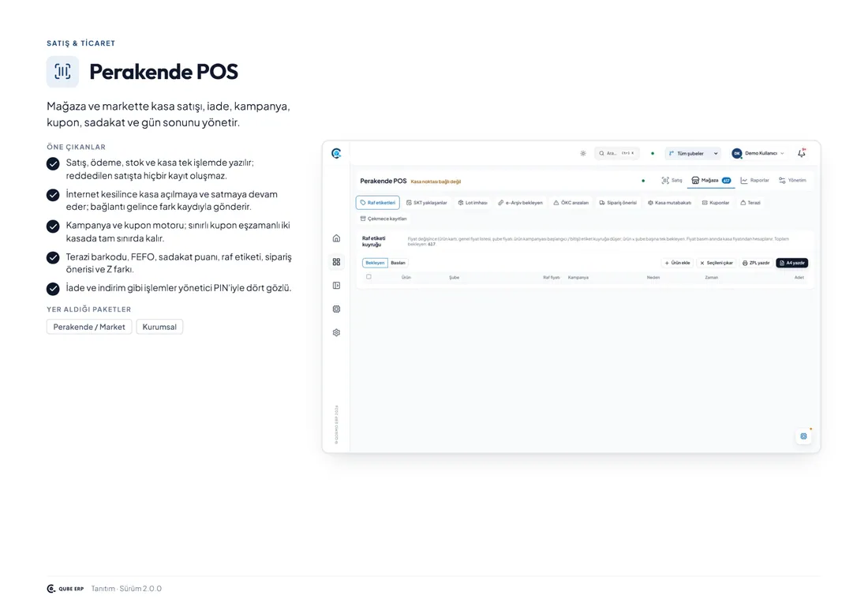
Task: Click the floating widget icon at bottom right
Action: [804, 436]
